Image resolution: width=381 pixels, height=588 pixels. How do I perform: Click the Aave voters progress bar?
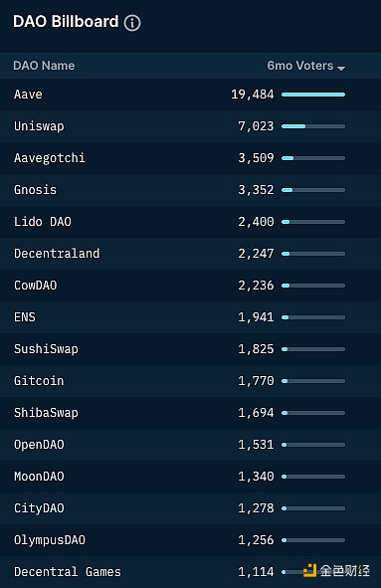coord(313,95)
